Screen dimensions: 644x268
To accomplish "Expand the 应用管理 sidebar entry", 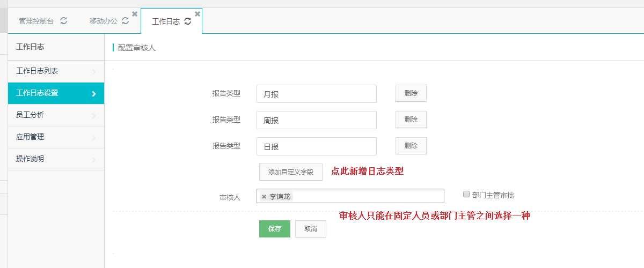I will (x=56, y=137).
